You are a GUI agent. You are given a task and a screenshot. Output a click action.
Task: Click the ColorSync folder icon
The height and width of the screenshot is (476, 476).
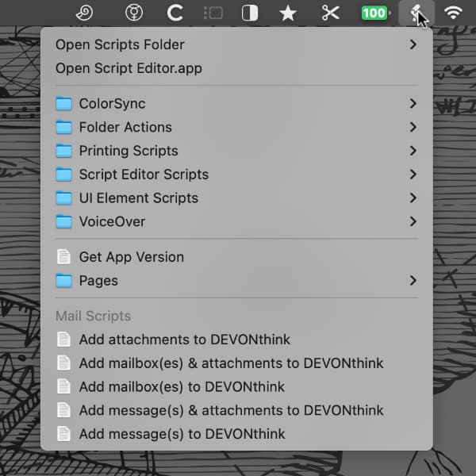click(63, 103)
